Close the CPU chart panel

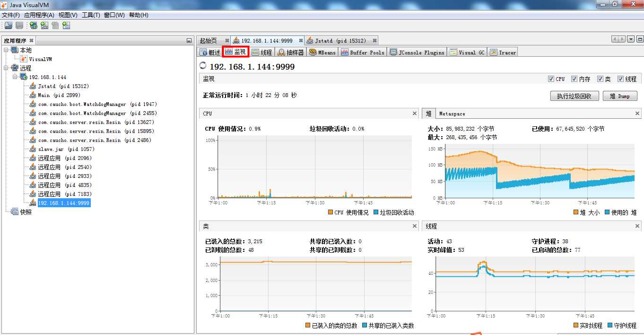pos(415,114)
